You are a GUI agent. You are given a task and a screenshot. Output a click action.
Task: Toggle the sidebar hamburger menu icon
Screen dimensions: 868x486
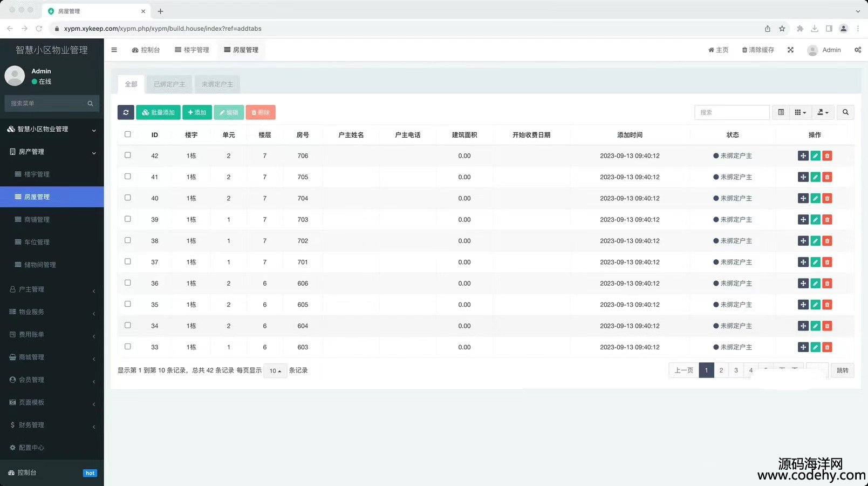click(x=114, y=50)
